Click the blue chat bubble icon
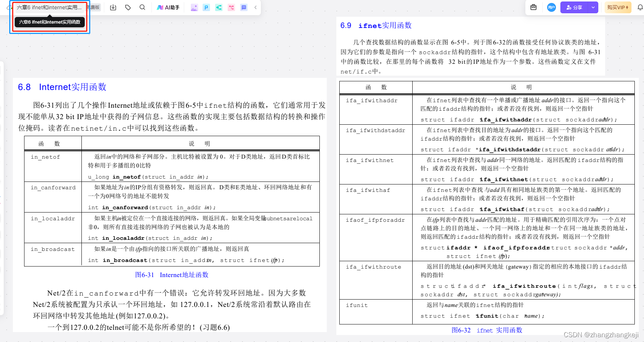Image resolution: width=644 pixels, height=342 pixels. coord(244,7)
